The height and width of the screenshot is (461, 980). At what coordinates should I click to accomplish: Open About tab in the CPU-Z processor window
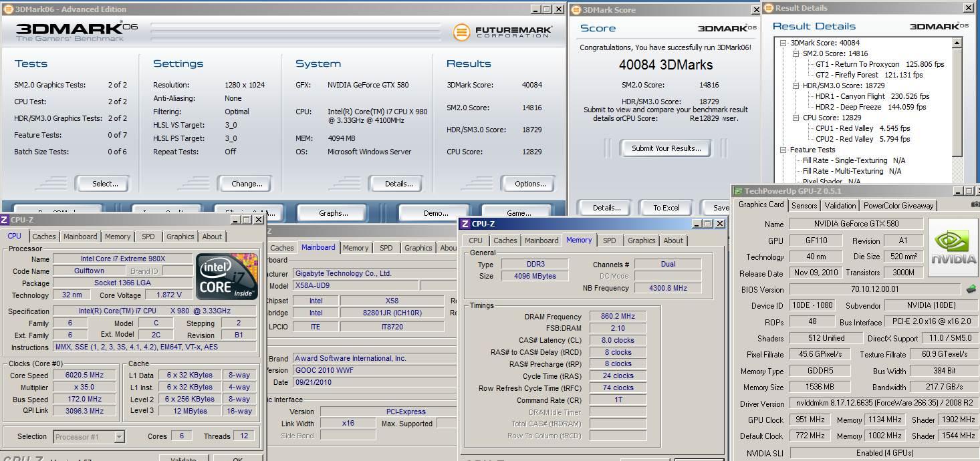(x=212, y=237)
